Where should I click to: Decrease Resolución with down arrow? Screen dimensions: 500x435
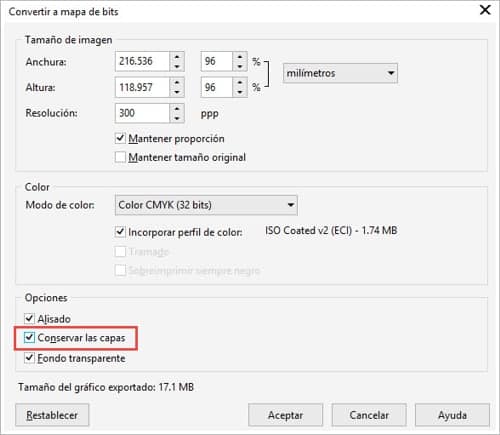[177, 118]
